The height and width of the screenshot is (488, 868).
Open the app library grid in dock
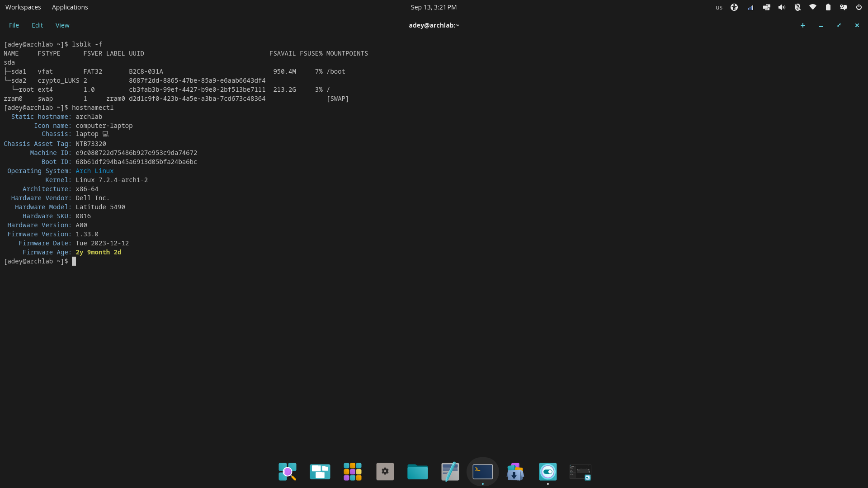(353, 472)
